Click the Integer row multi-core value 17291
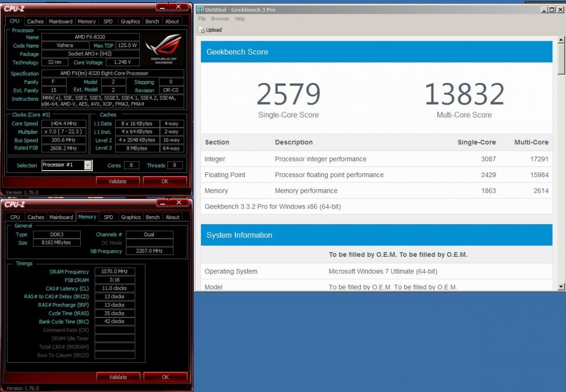The height and width of the screenshot is (392, 566). pos(539,159)
